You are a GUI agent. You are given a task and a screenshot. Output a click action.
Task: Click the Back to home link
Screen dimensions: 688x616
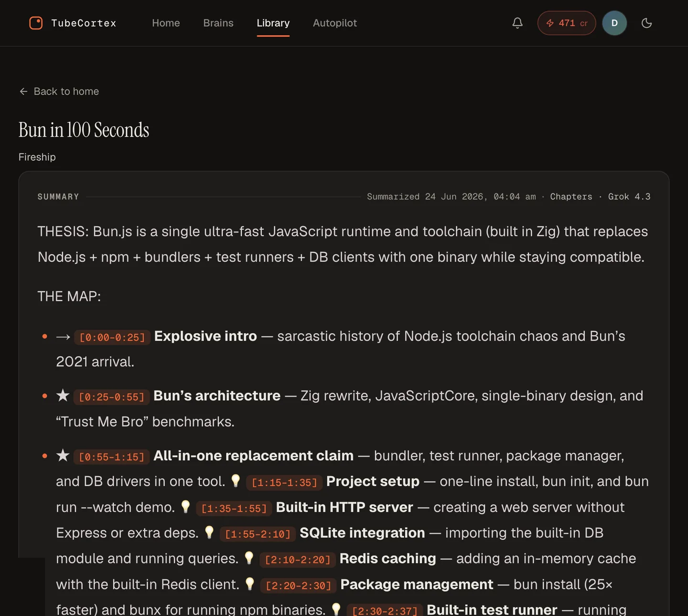59,91
